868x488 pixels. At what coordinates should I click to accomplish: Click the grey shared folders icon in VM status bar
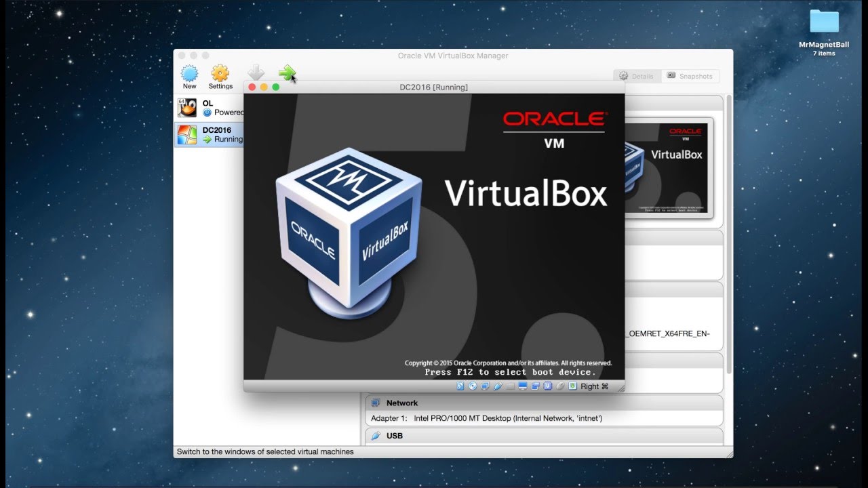pyautogui.click(x=511, y=386)
